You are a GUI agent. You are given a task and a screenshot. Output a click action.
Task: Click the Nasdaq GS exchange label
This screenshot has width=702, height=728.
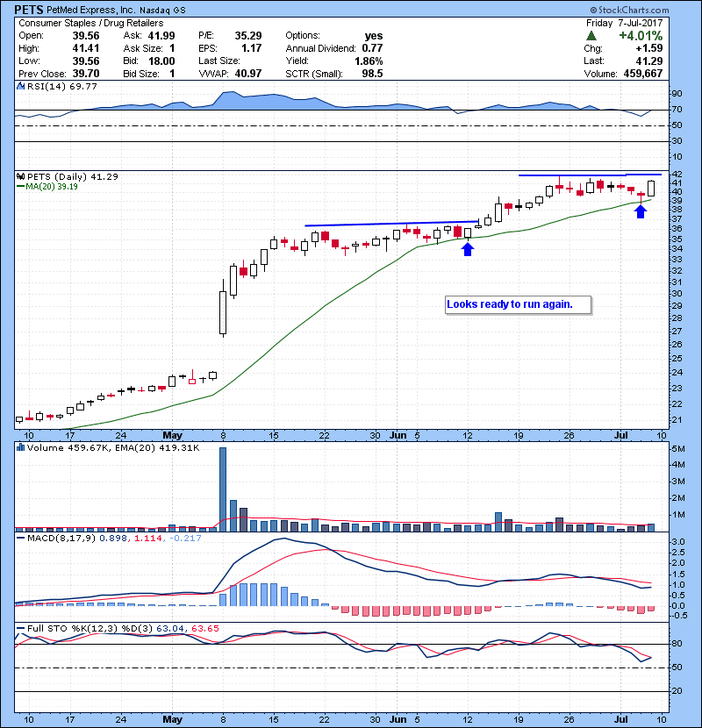coord(162,11)
